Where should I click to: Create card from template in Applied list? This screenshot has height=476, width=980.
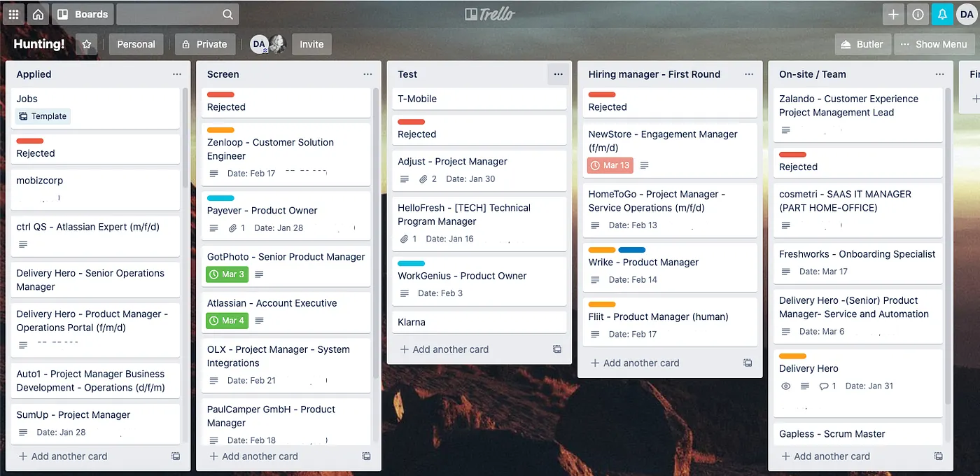click(176, 456)
